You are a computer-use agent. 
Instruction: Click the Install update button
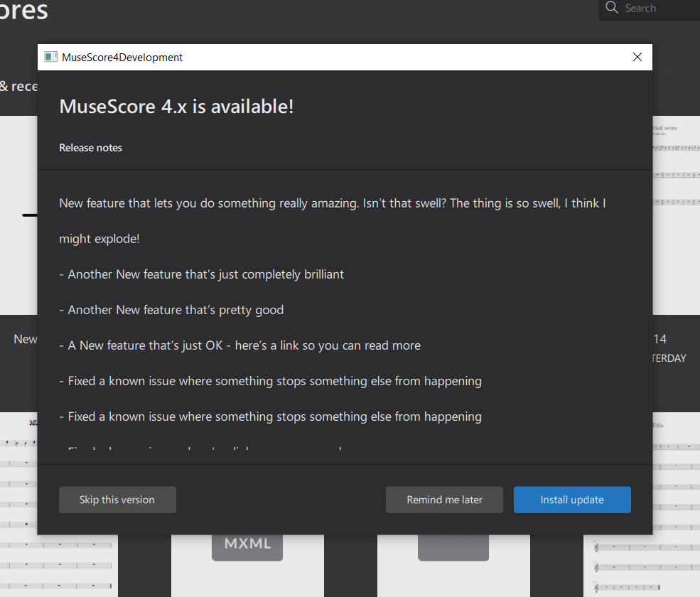572,500
